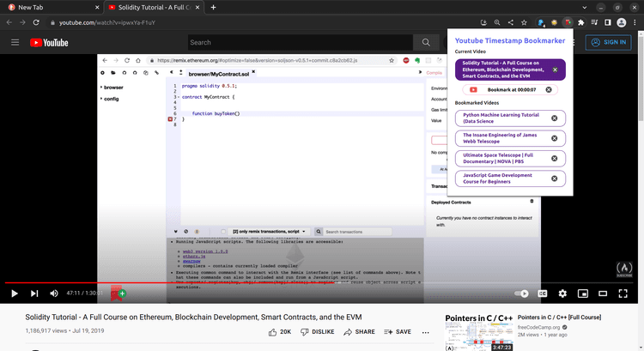Go to YouTube home logo
This screenshot has width=644, height=351.
click(x=49, y=43)
